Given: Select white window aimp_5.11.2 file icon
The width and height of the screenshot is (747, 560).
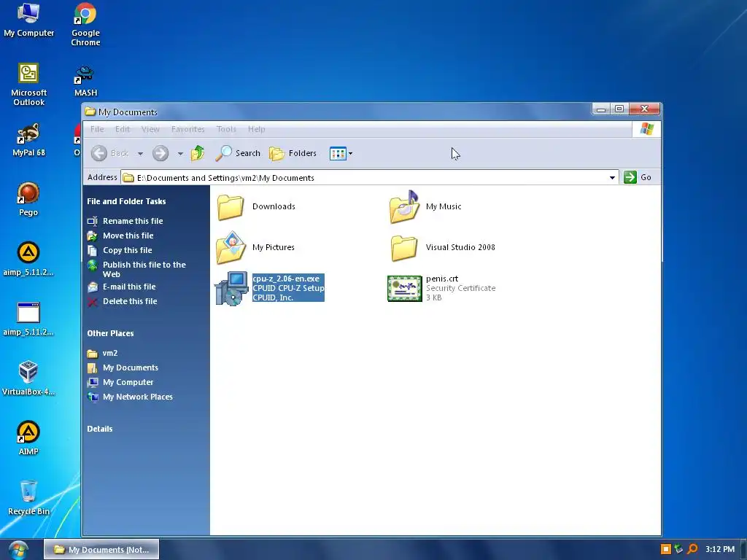Looking at the screenshot, I should pyautogui.click(x=28, y=319).
